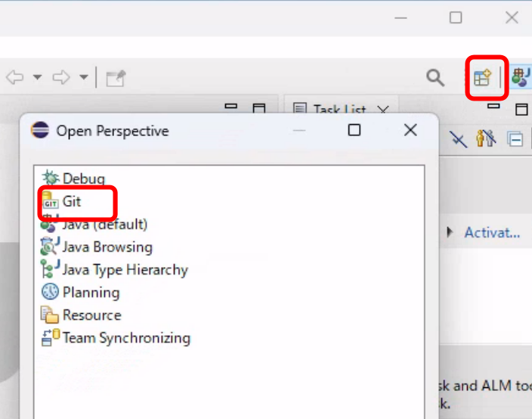
Task: Switch to the Java perspective icon
Action: click(x=521, y=77)
